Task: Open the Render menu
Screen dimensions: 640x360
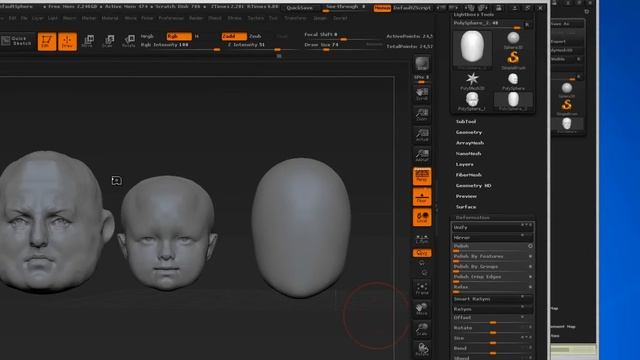Action: pyautogui.click(x=196, y=18)
